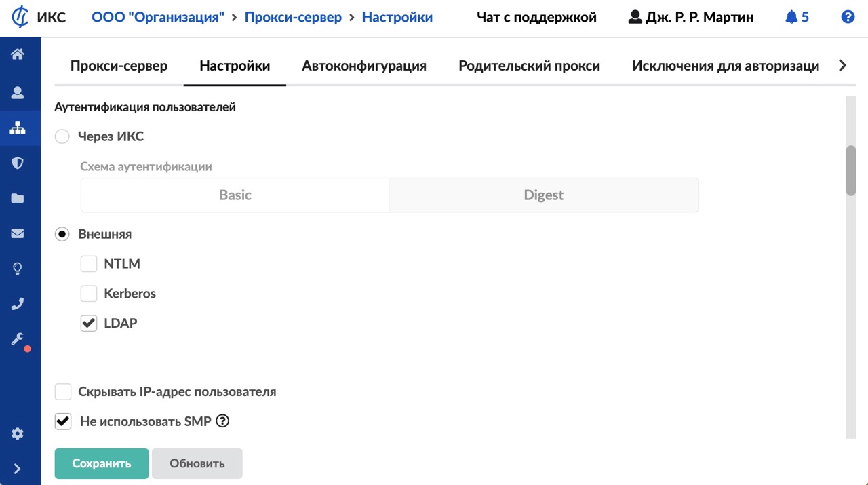The height and width of the screenshot is (485, 868).
Task: Uncheck the LDAP checkbox
Action: (x=89, y=324)
